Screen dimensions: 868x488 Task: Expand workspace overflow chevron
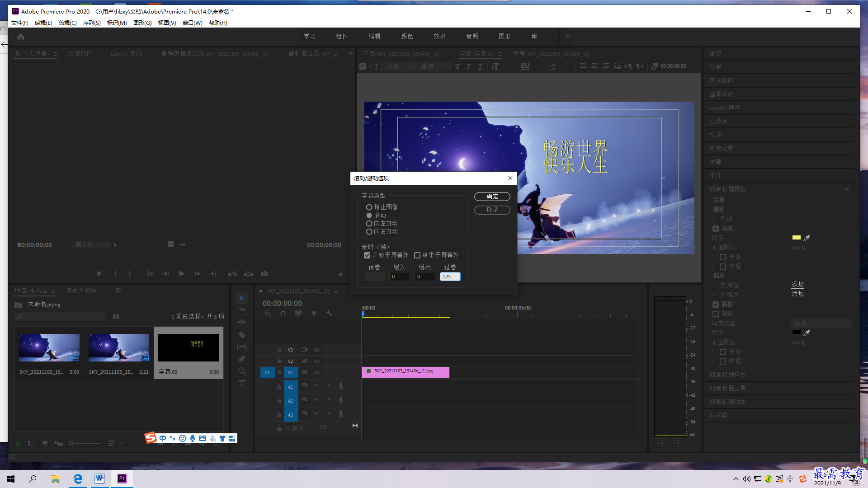568,36
